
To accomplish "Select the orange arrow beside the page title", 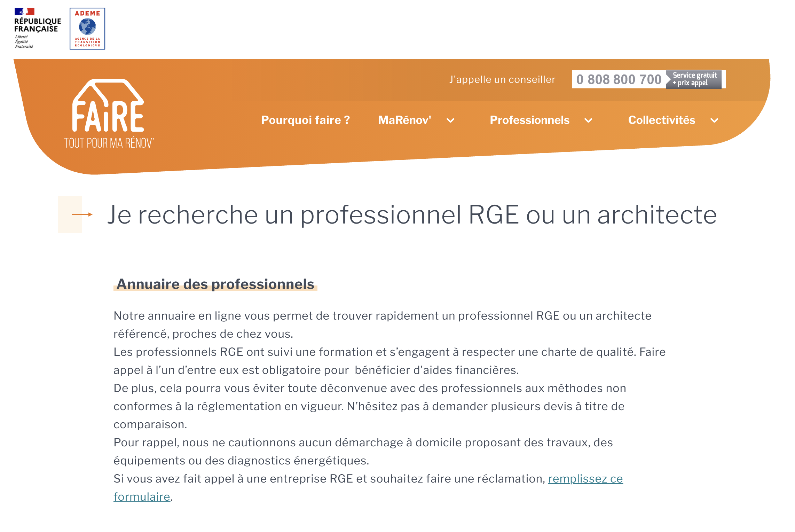I will (82, 214).
